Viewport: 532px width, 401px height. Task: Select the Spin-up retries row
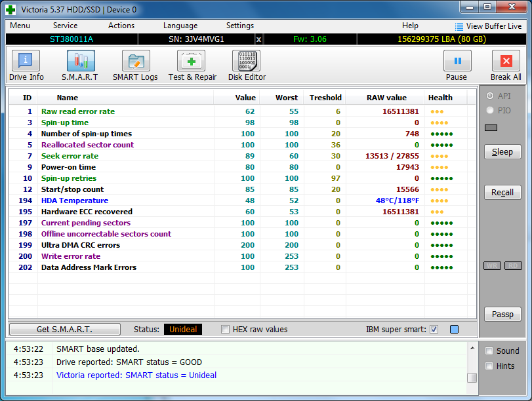(242, 178)
